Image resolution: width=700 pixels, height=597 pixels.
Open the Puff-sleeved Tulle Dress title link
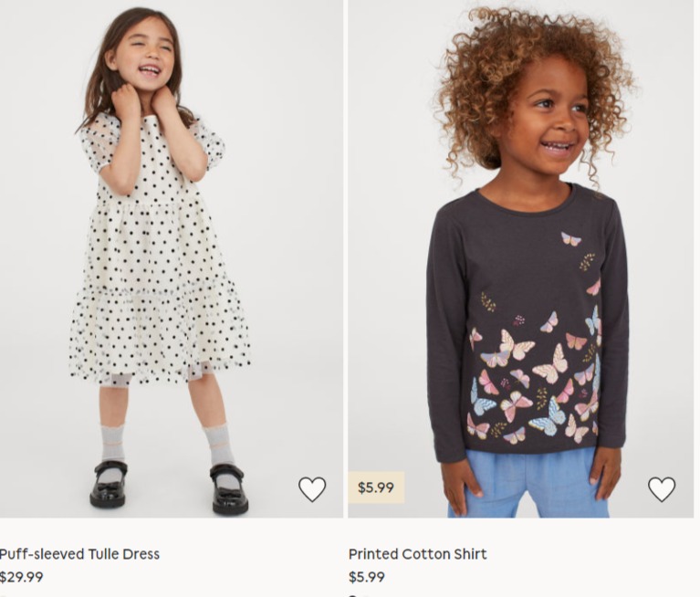click(x=79, y=554)
